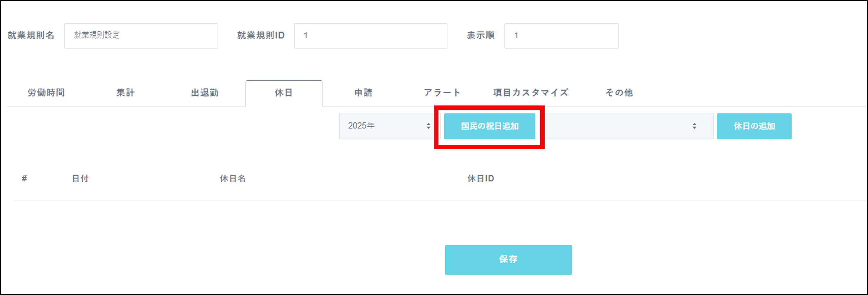The width and height of the screenshot is (868, 295).
Task: Open the 出退勤 tab
Action: tap(204, 93)
